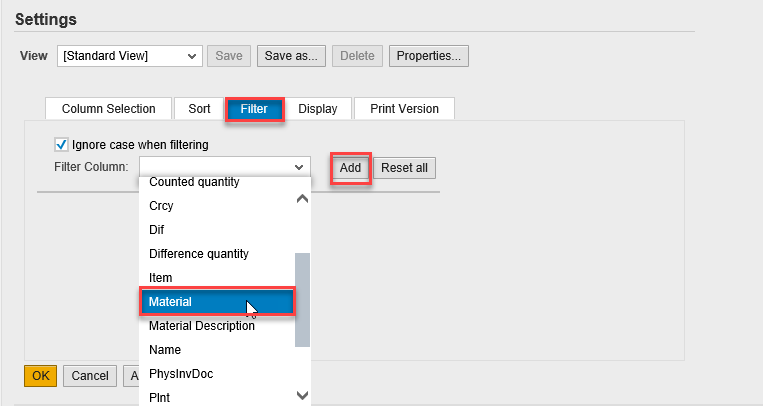This screenshot has height=406, width=763.
Task: Click the dropdown list scroll-down arrow
Action: [302, 395]
